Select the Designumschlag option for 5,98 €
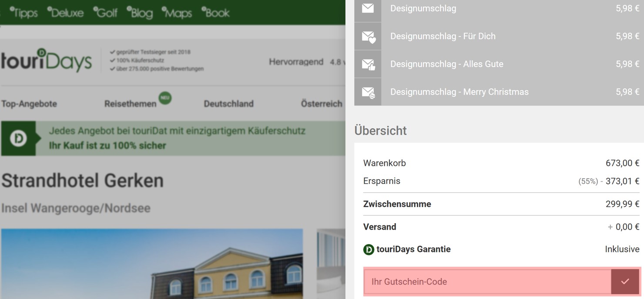Screen dimensions: 644x299 click(x=479, y=8)
